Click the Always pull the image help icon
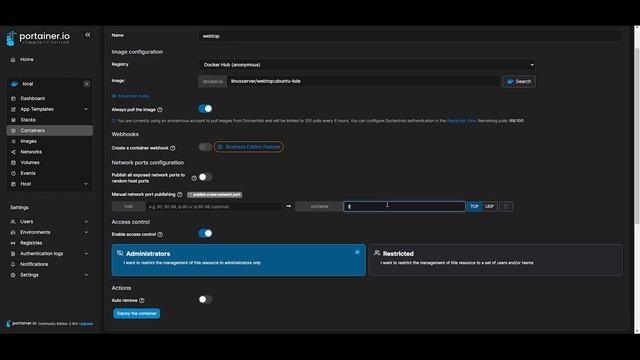Viewport: 640px width, 360px height. [160, 110]
